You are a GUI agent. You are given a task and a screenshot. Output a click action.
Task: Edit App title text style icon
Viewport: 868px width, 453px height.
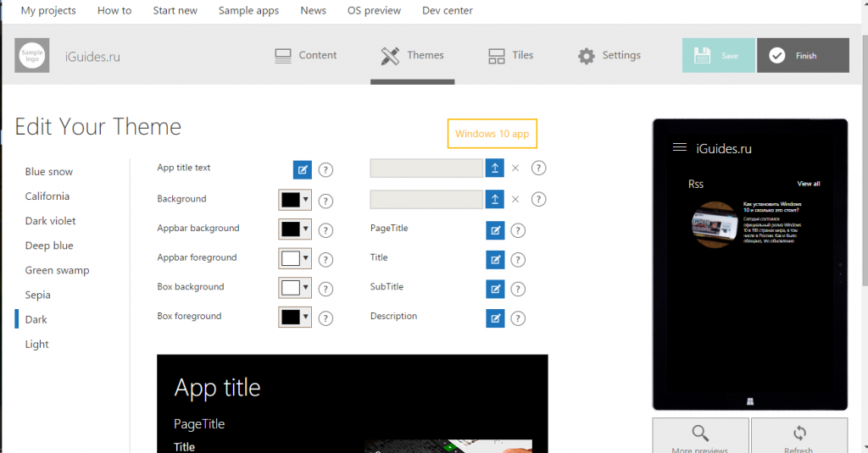[303, 170]
